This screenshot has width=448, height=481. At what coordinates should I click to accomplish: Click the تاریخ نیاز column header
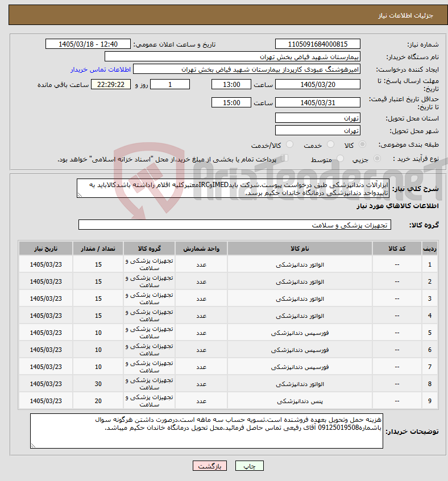pos(45,248)
